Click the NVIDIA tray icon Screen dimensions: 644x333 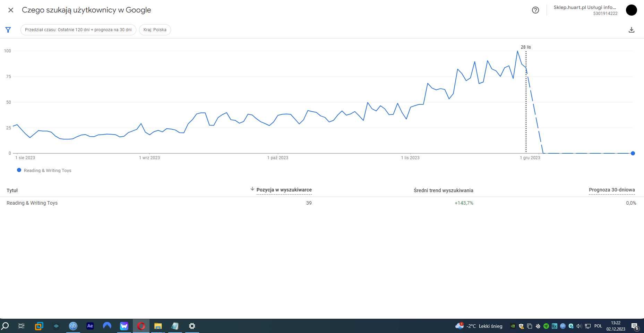[513, 326]
